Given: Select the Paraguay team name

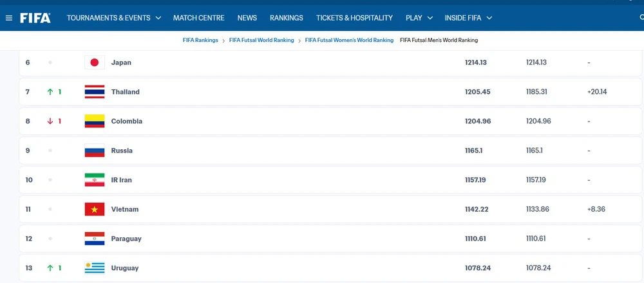Looking at the screenshot, I should (x=126, y=239).
